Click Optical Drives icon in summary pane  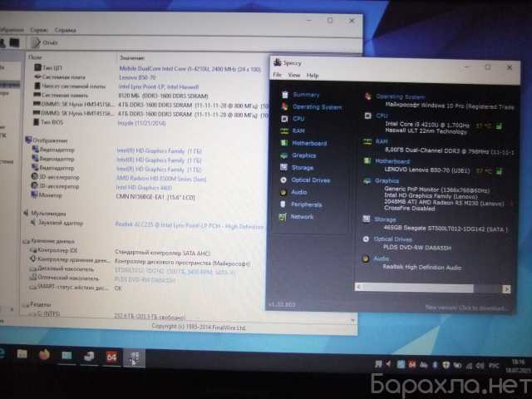(366, 239)
